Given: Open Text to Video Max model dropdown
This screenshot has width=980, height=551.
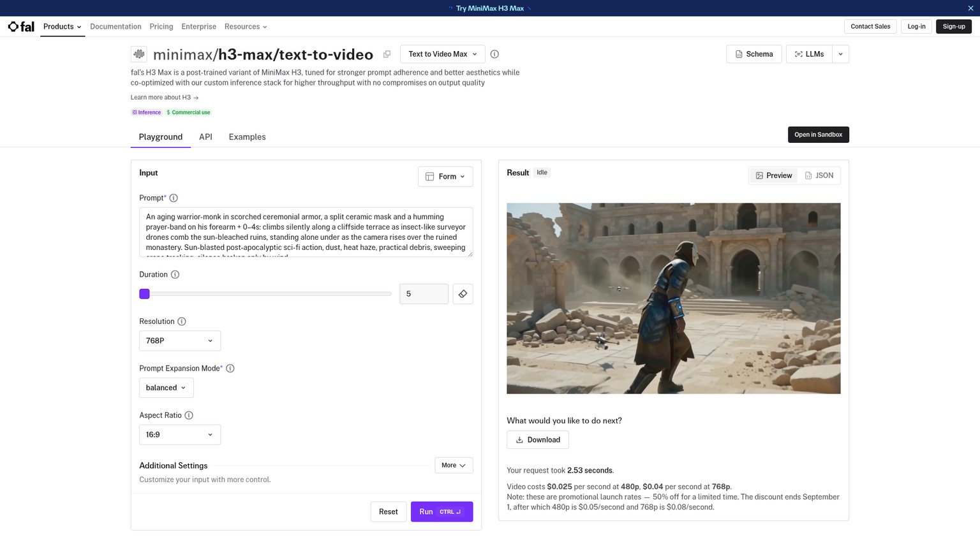Looking at the screenshot, I should click(x=443, y=54).
